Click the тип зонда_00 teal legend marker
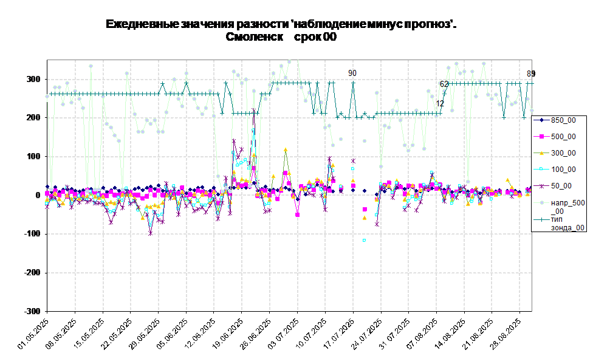 pyautogui.click(x=541, y=219)
